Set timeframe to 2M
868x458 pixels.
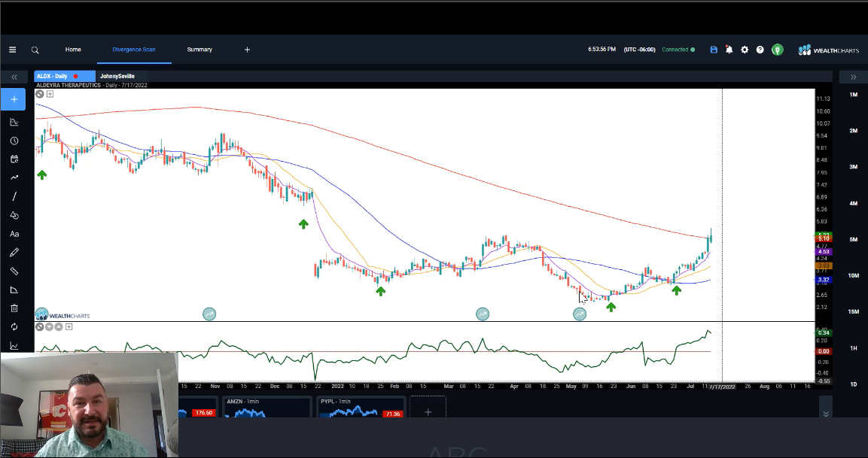(853, 131)
